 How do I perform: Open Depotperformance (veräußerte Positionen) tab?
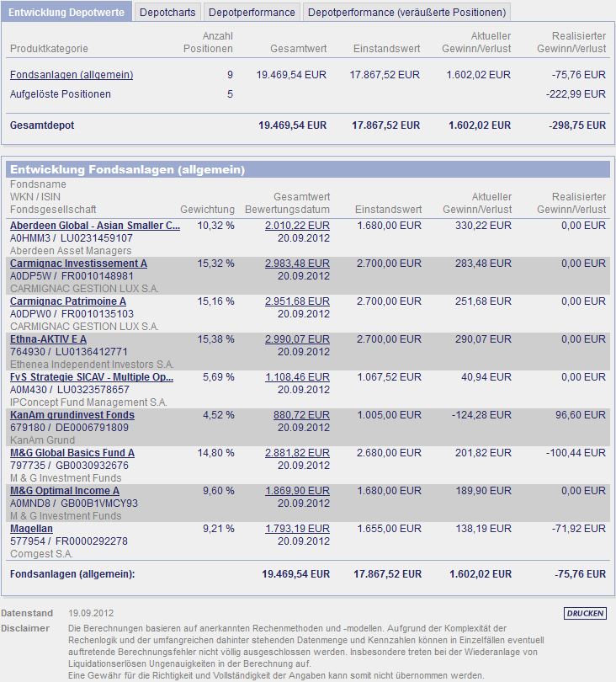pyautogui.click(x=406, y=12)
